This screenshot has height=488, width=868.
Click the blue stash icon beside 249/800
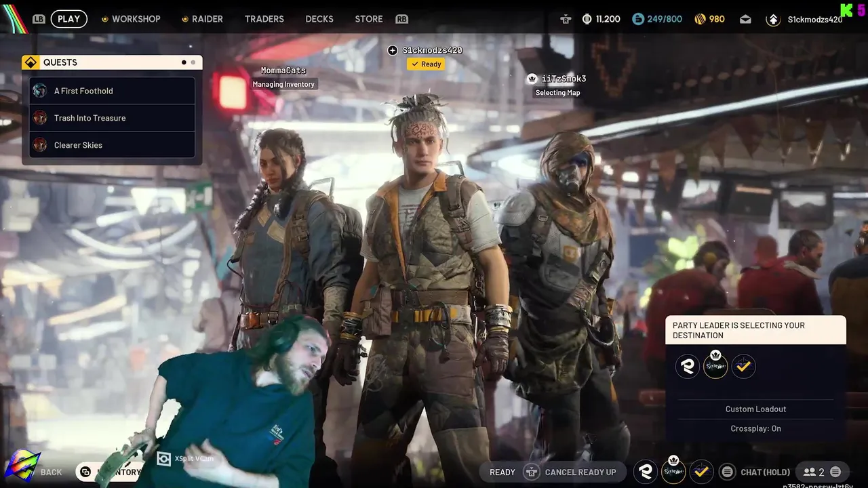638,19
